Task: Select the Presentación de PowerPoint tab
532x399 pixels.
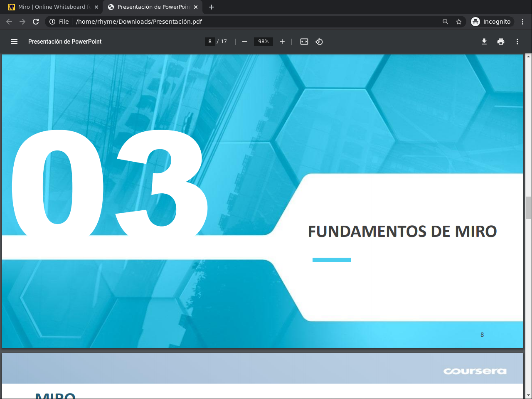Action: click(x=153, y=7)
